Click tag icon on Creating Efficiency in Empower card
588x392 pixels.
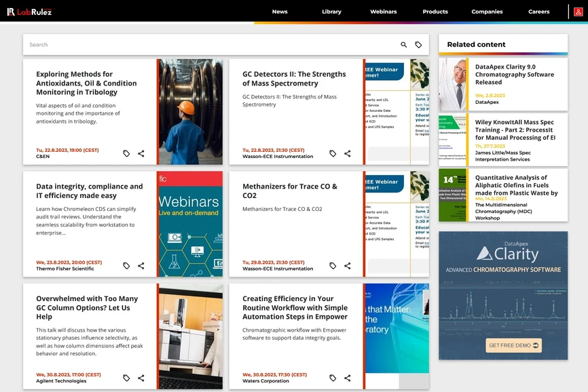tap(333, 378)
